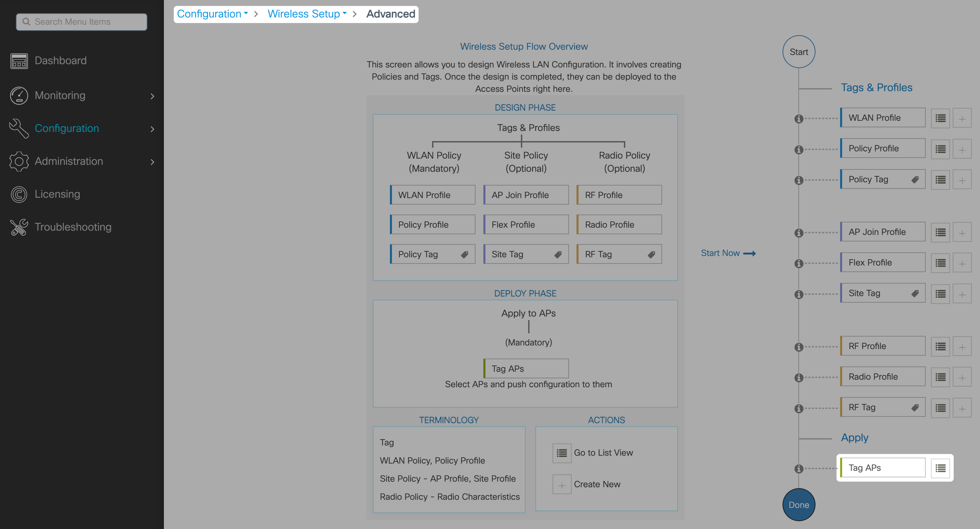This screenshot has height=529, width=980.
Task: Click info icon next to AP Join Profile
Action: coord(799,233)
